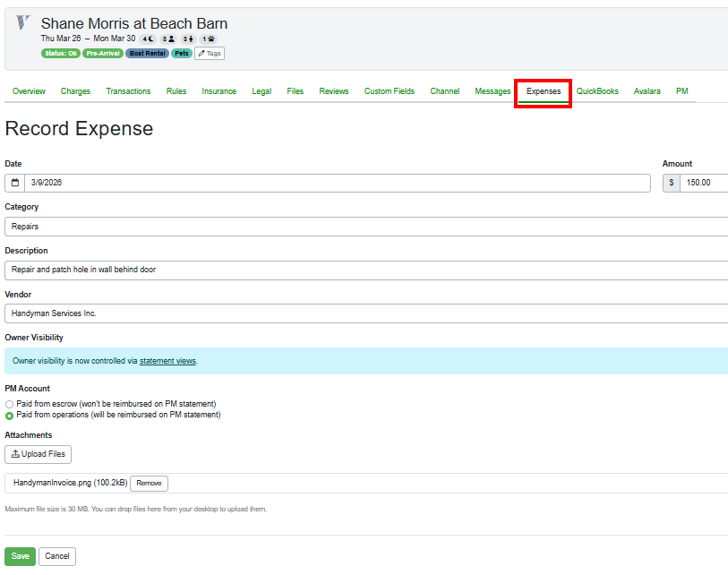Viewport: 728px width, 575px height.
Task: Click the pencil icon on the Tags button
Action: pos(202,53)
